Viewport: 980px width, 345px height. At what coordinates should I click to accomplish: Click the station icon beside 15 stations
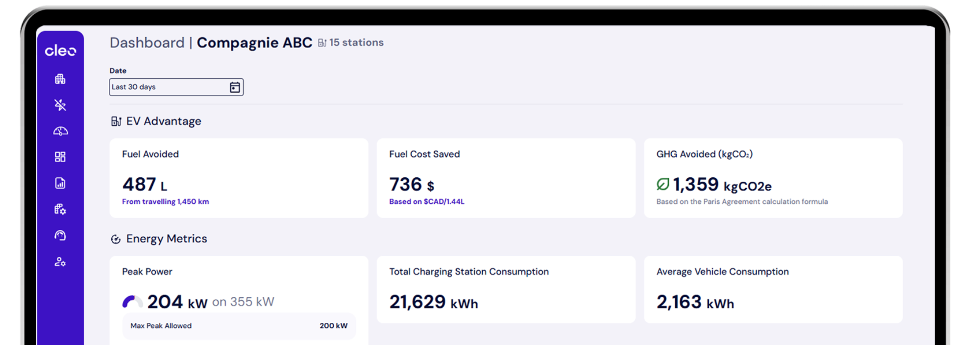[322, 43]
